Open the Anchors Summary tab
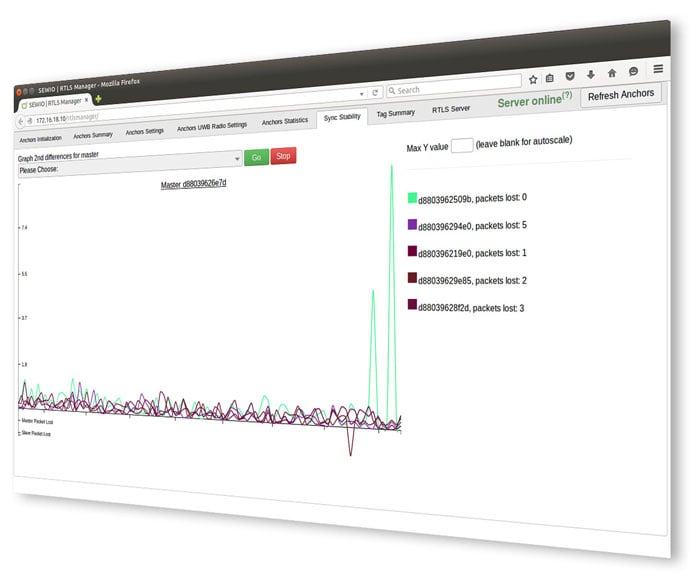The width and height of the screenshot is (700, 581). coord(93,135)
